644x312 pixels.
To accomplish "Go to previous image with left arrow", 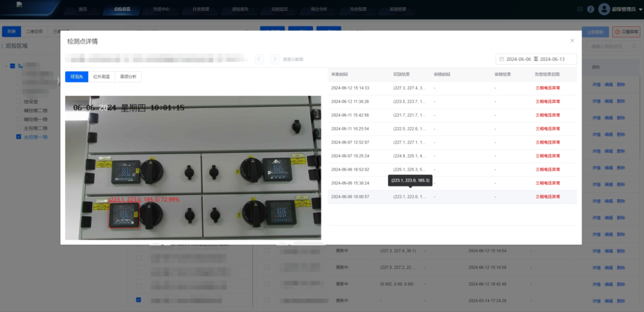I will pyautogui.click(x=259, y=59).
